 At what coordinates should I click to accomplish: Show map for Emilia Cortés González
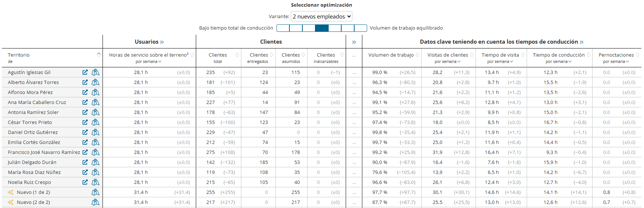(x=95, y=142)
